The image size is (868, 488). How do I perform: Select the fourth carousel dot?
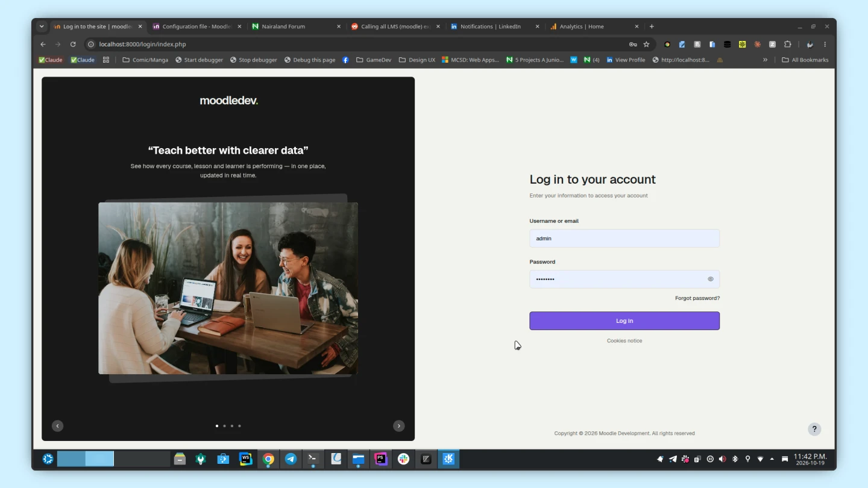pyautogui.click(x=239, y=426)
